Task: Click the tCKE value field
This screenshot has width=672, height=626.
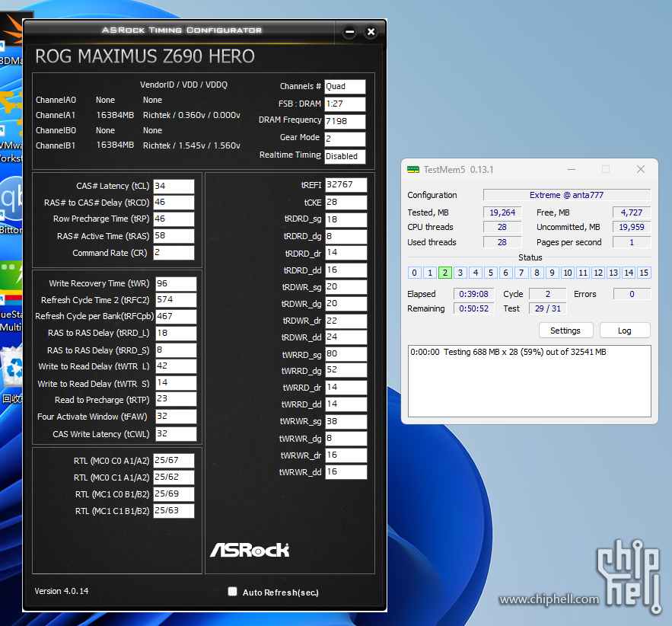Action: pos(346,203)
